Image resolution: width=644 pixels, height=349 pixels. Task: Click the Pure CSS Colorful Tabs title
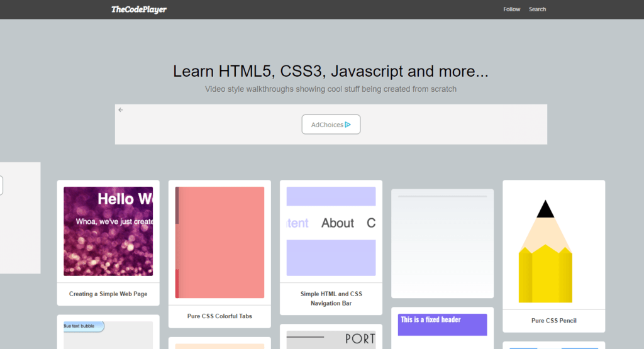pyautogui.click(x=219, y=316)
